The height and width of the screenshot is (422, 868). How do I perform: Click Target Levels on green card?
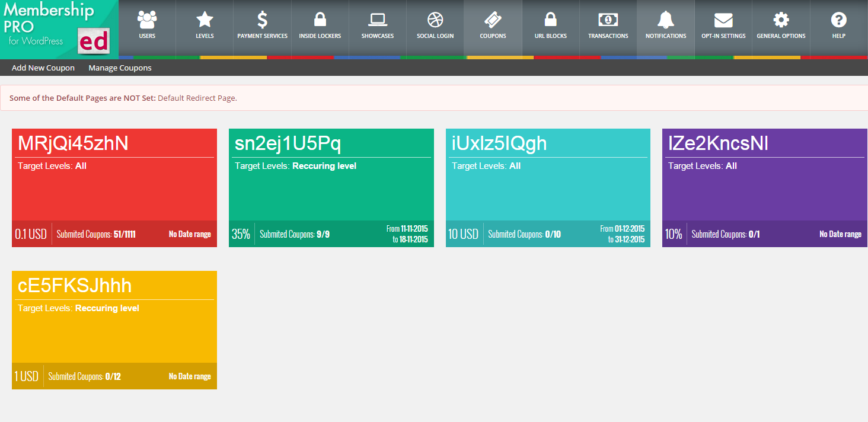[x=296, y=166]
